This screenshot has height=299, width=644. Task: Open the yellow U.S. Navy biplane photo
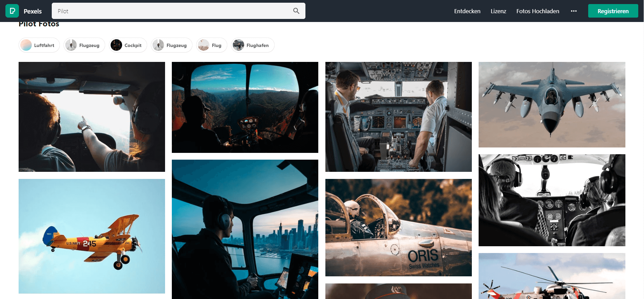coord(92,236)
